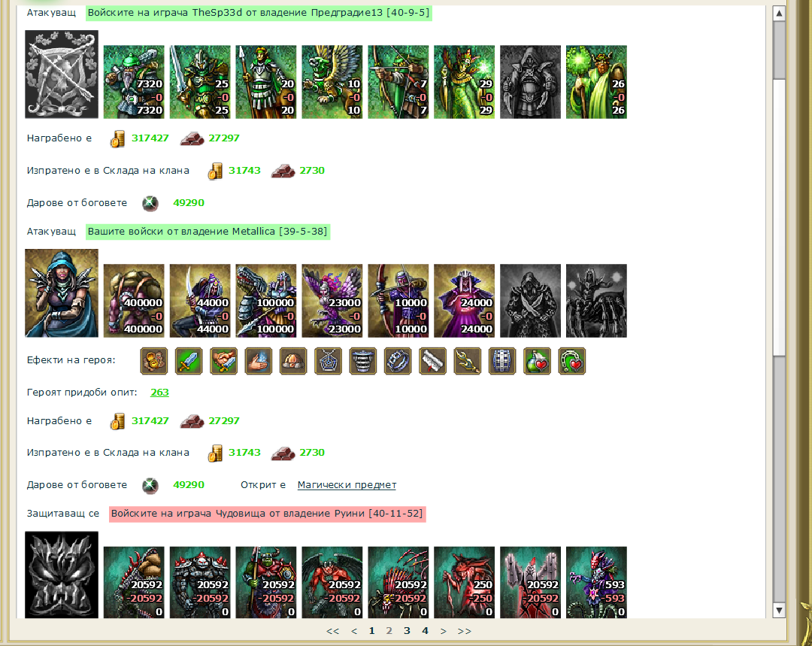Screen dimensions: 812x646
Task: Click the horseshoe with heart effect icon
Action: pos(571,360)
